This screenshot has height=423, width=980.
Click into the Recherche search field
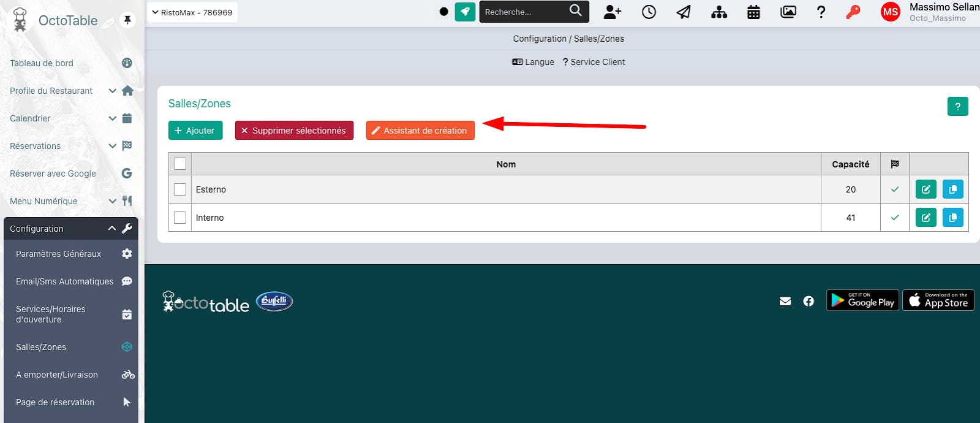coord(526,12)
